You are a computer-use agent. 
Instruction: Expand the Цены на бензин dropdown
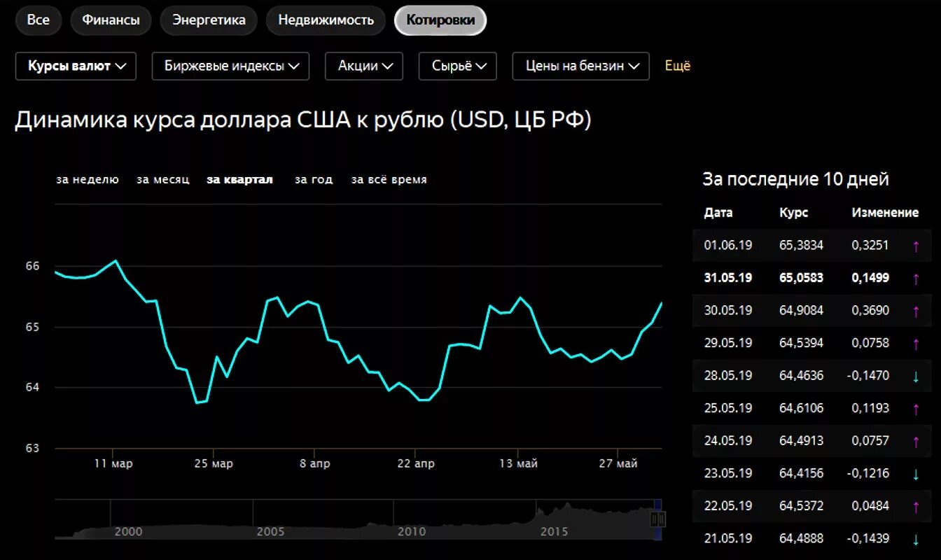581,66
